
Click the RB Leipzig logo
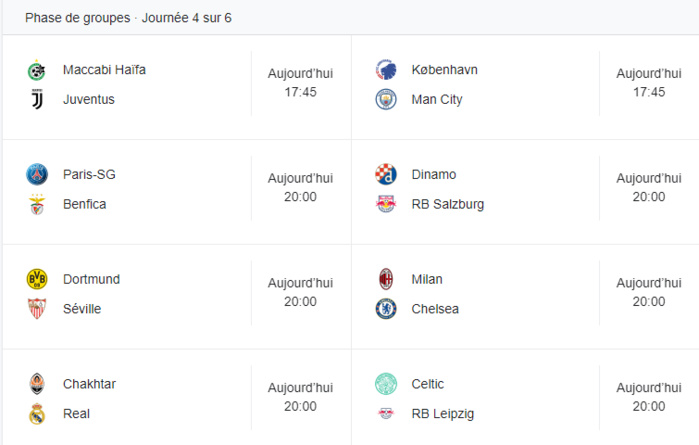pos(385,414)
